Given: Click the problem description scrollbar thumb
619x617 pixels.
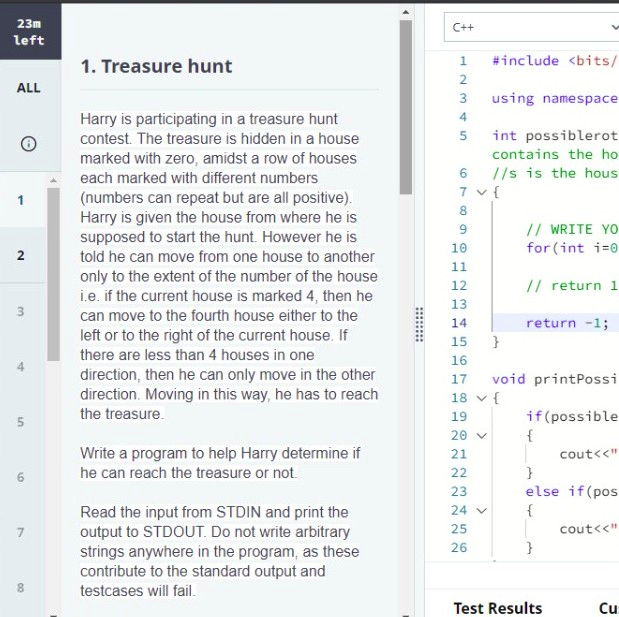Looking at the screenshot, I should 405,107.
